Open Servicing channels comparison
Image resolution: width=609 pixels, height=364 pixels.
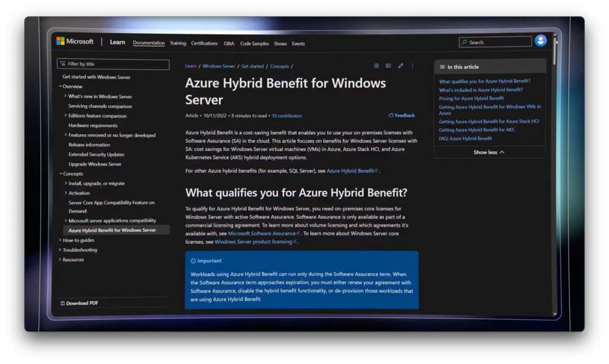[x=100, y=106]
